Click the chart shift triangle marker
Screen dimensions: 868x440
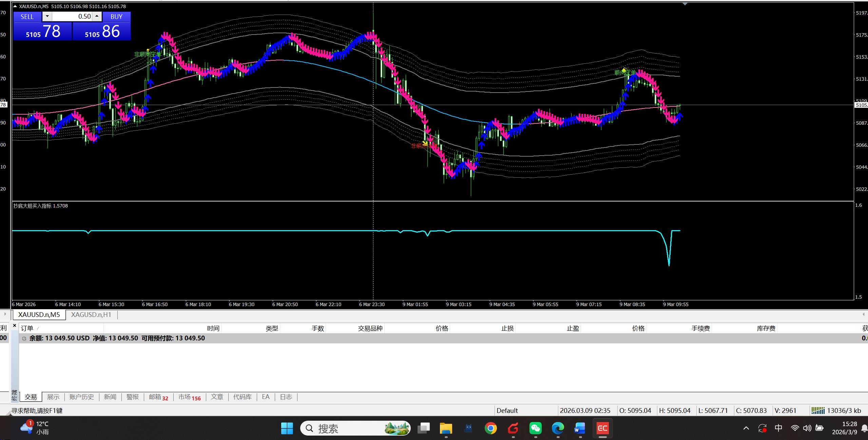684,4
